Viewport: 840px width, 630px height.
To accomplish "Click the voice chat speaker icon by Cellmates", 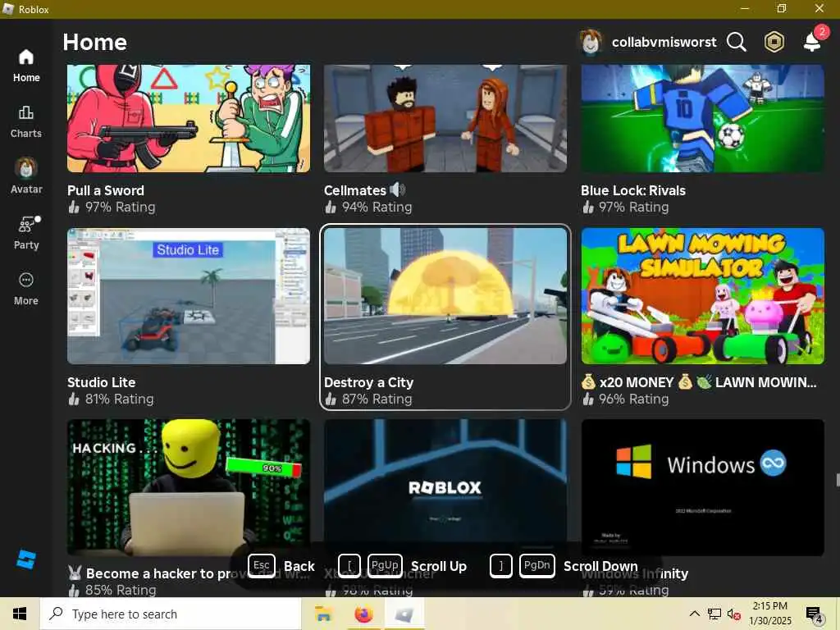I will coord(398,189).
